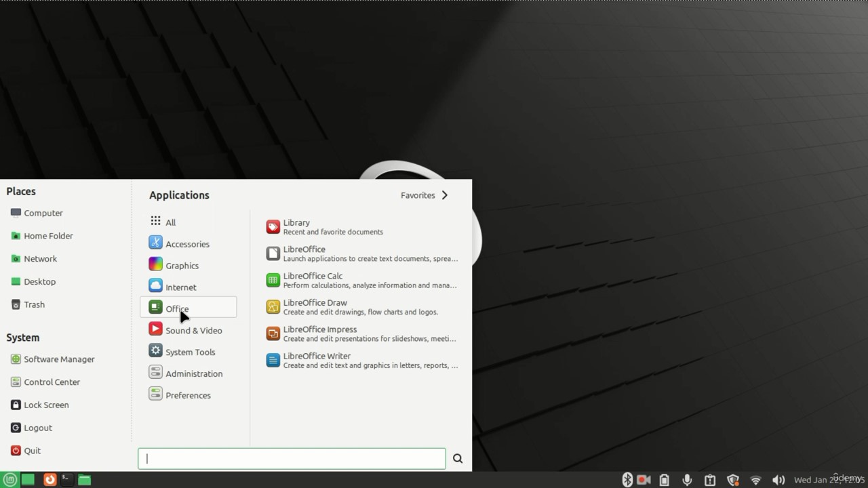Screen dimensions: 868x488
Task: Launch Firefox from the panel
Action: coord(50,480)
